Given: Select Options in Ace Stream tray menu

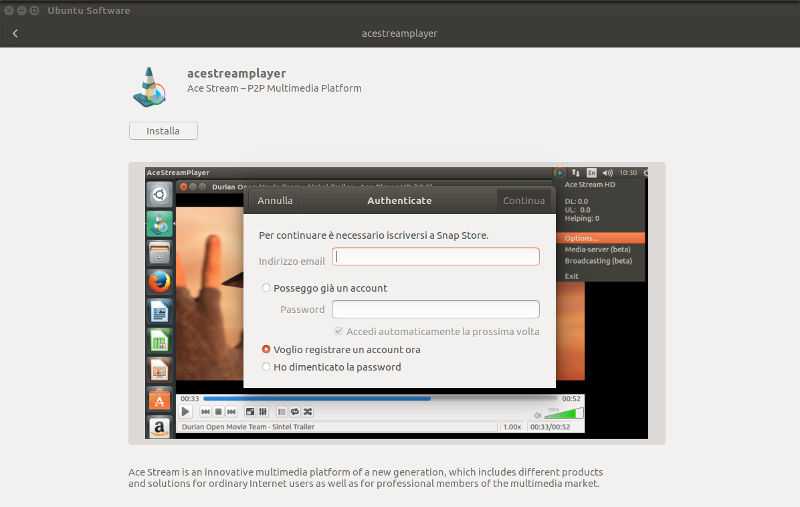Looking at the screenshot, I should [601, 238].
